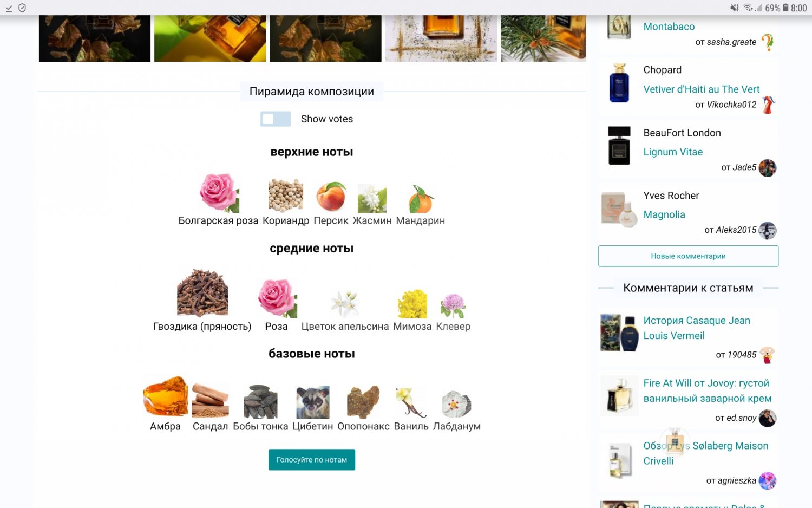The image size is (812, 508).
Task: Open the Новые комментарии button
Action: coord(688,256)
